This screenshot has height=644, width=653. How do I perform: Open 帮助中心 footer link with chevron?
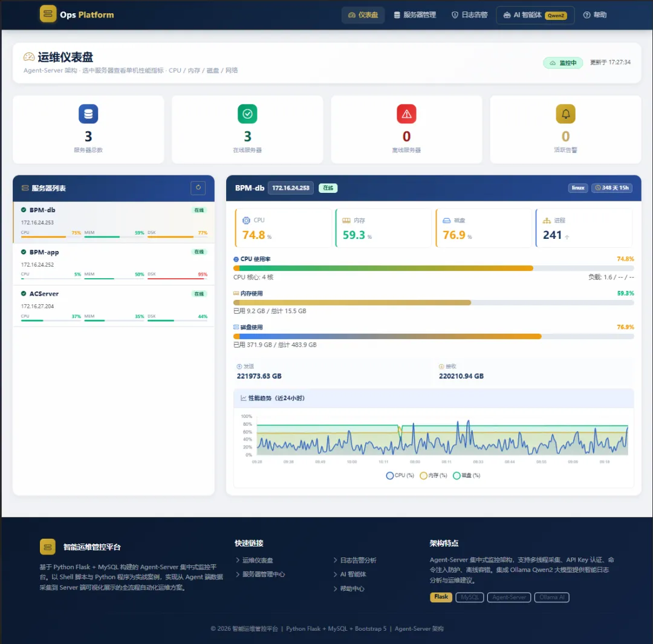349,588
